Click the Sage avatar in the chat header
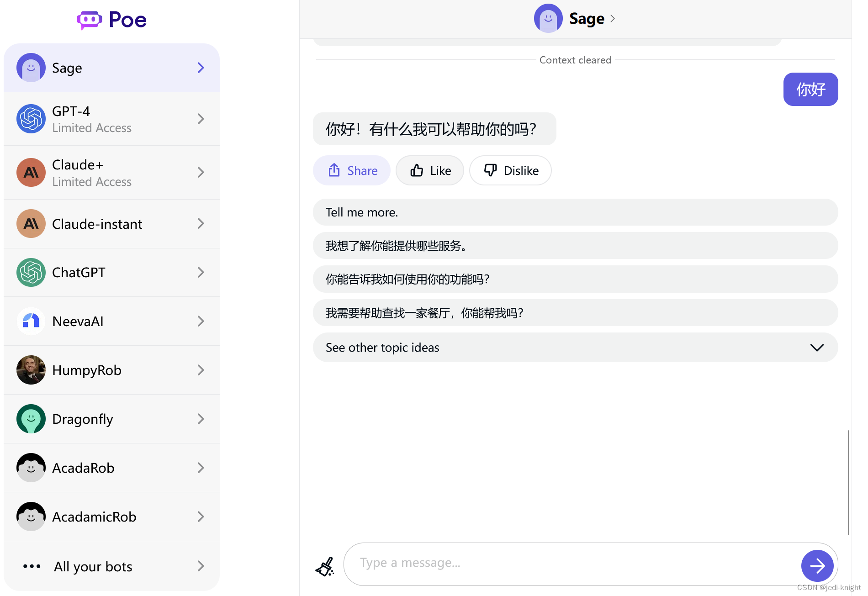Viewport: 868px width, 596px height. [x=548, y=18]
